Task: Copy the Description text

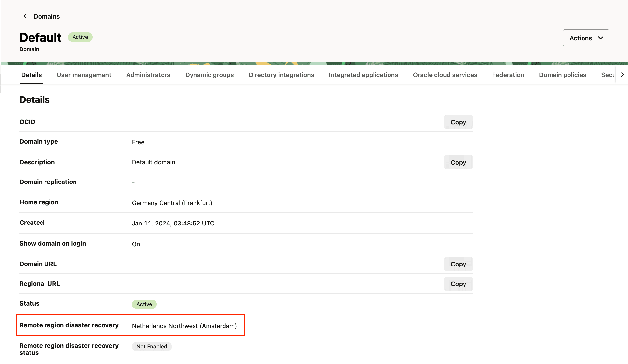Action: (458, 162)
